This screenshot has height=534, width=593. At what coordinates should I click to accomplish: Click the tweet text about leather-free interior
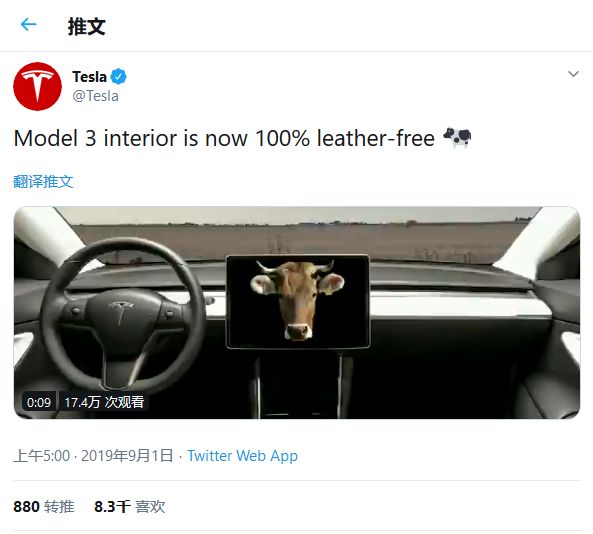point(224,138)
